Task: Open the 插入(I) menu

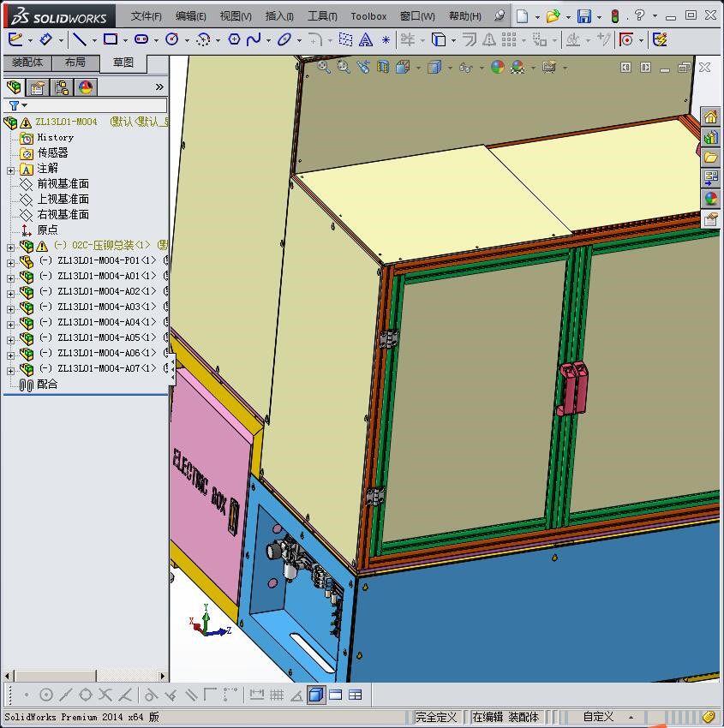Action: click(279, 16)
